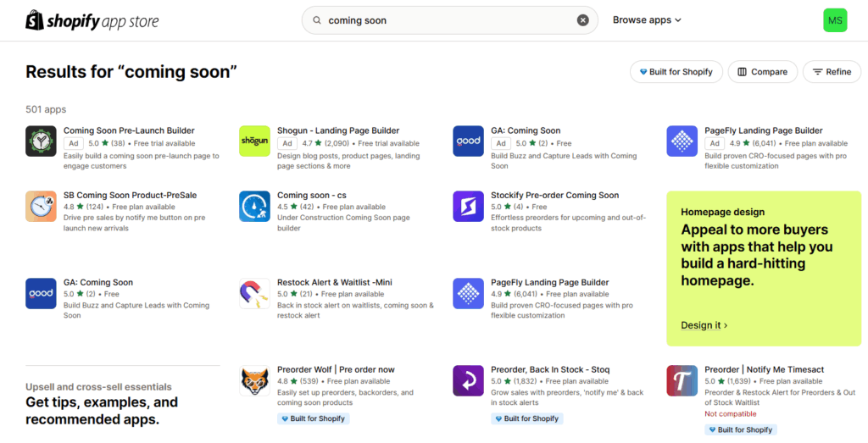The height and width of the screenshot is (443, 868).
Task: Open the Timesact app icon
Action: click(x=682, y=380)
